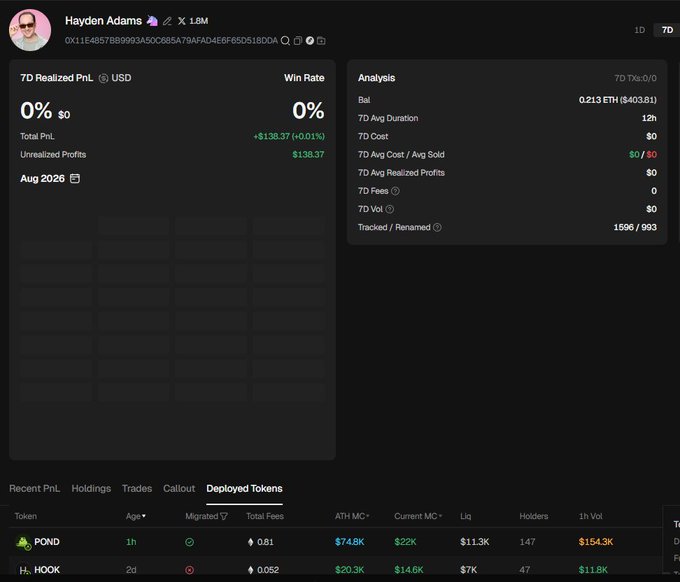The image size is (680, 582).
Task: Click the POND age value 1h
Action: pyautogui.click(x=131, y=542)
